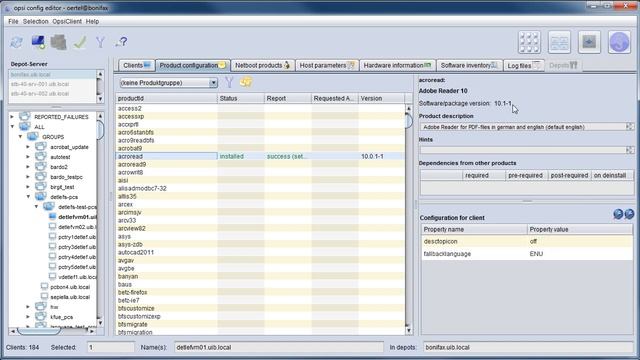Click the Property value column header
Viewport: 640px width, 360px height.
[x=580, y=229]
